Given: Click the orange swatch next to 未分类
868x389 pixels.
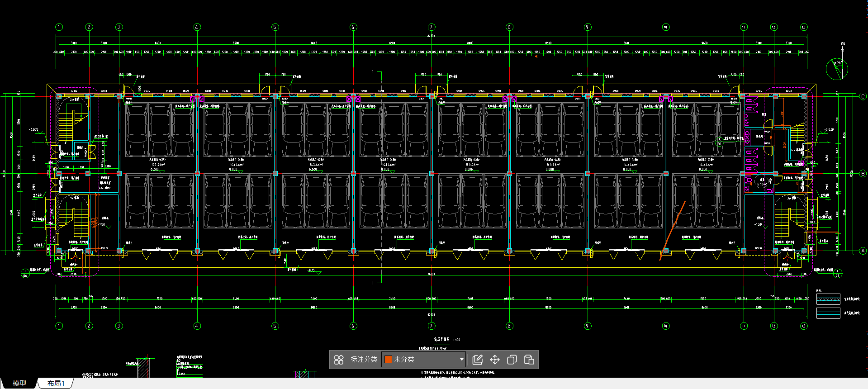Looking at the screenshot, I should (x=388, y=359).
